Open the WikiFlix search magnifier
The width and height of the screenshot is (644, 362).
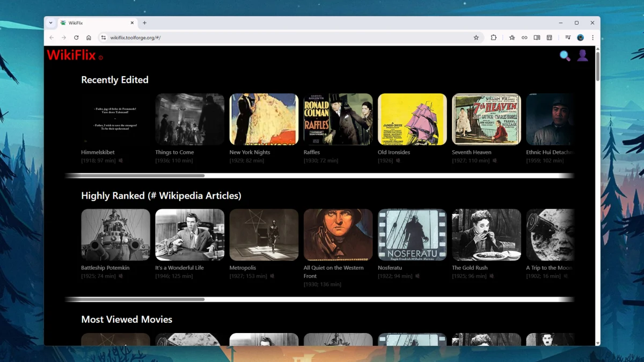[x=565, y=56]
